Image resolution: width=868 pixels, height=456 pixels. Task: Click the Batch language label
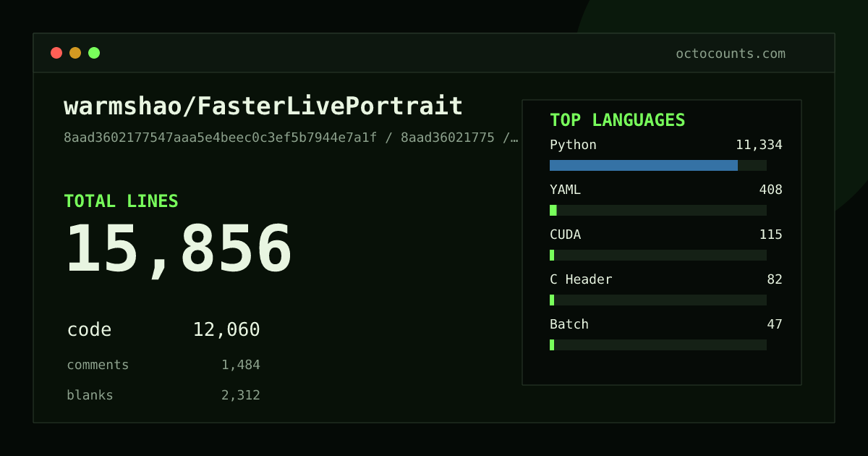click(x=569, y=324)
